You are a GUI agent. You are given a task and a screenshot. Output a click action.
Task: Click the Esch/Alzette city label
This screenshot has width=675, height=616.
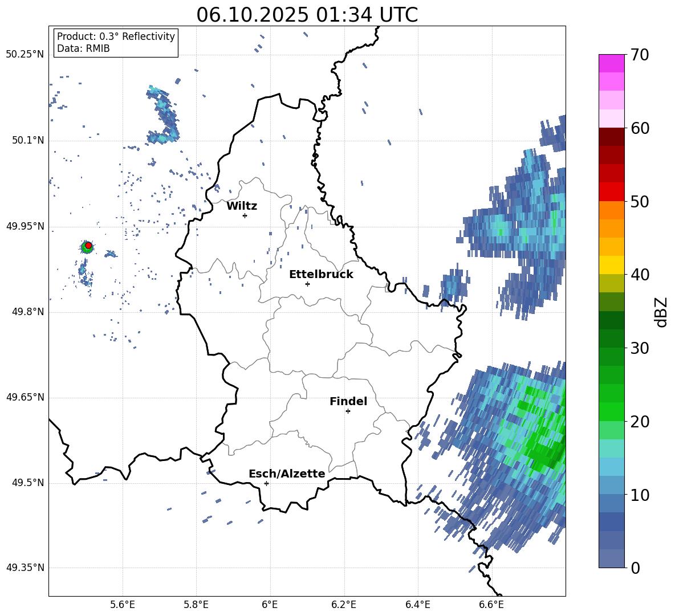[x=287, y=474]
